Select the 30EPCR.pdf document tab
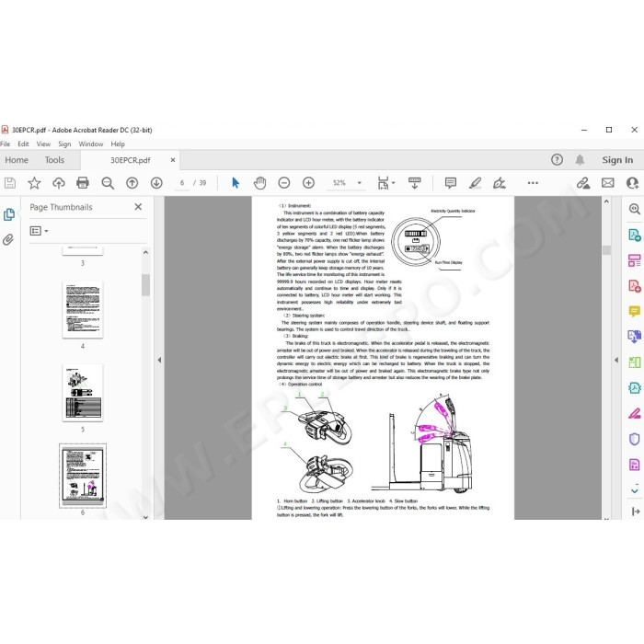 click(x=131, y=160)
